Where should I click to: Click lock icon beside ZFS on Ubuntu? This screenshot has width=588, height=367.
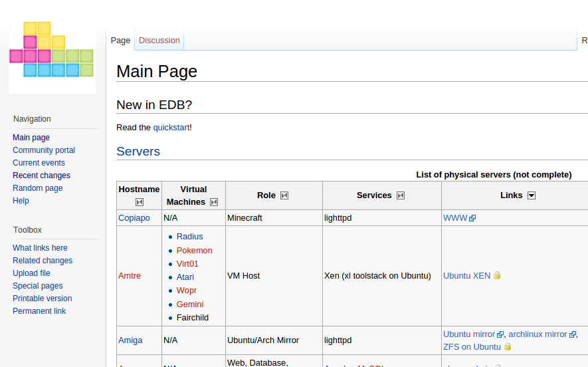pyautogui.click(x=508, y=346)
